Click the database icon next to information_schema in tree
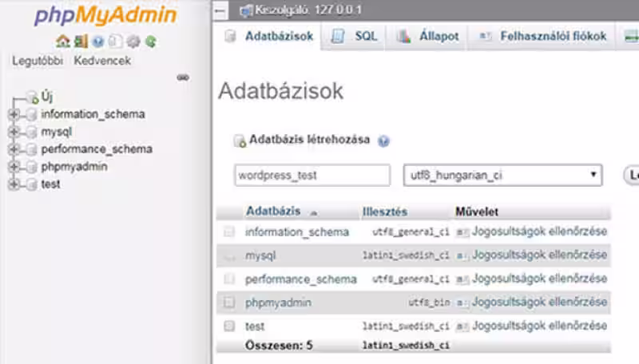This screenshot has height=364, width=639. tap(32, 115)
